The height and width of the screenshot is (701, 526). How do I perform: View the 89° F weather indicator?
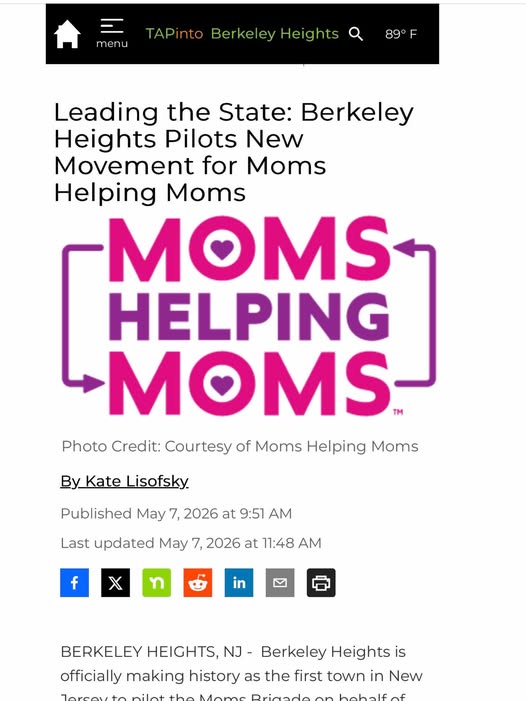(401, 34)
